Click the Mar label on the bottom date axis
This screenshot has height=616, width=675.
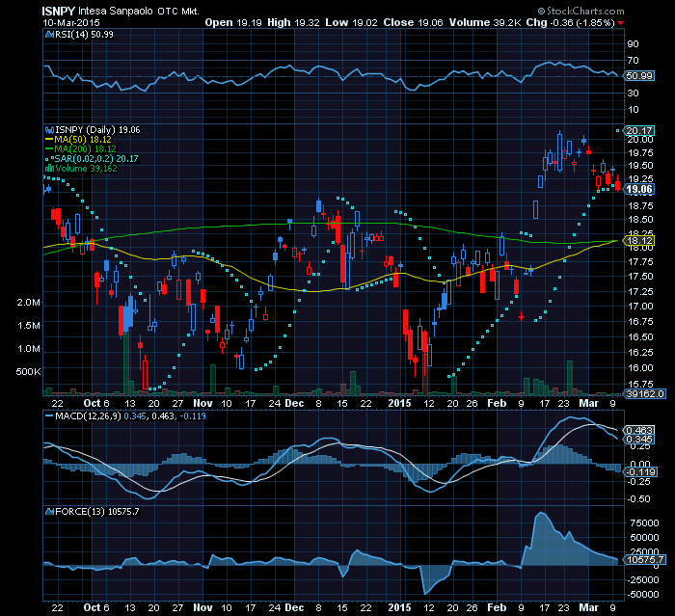pos(588,607)
